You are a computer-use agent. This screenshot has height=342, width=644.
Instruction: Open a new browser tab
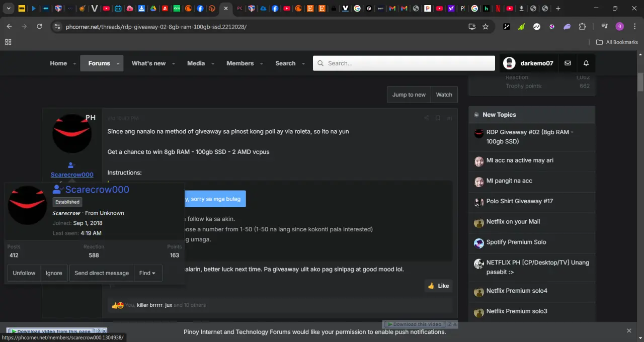[558, 9]
